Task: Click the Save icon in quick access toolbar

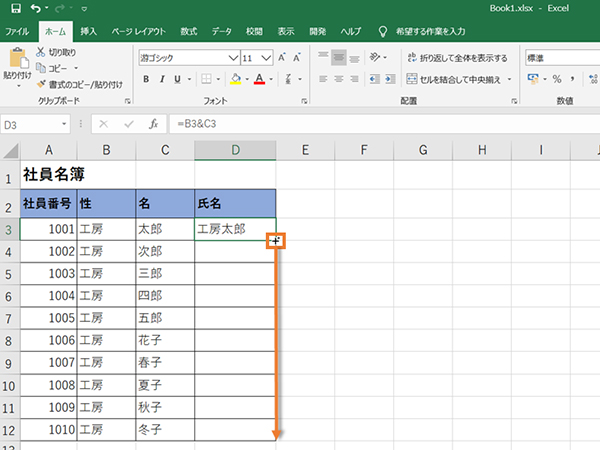Action: 11,8
